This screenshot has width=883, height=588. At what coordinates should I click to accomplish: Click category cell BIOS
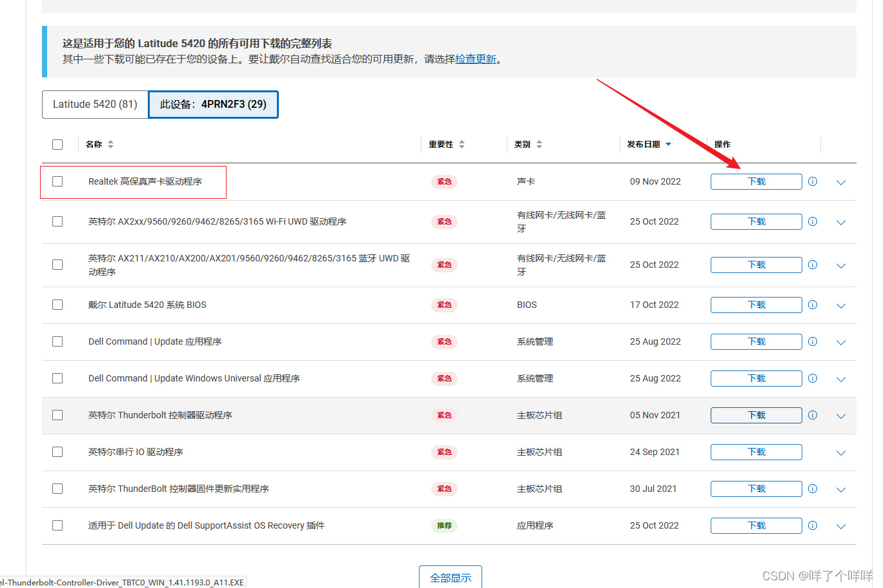[x=527, y=305]
